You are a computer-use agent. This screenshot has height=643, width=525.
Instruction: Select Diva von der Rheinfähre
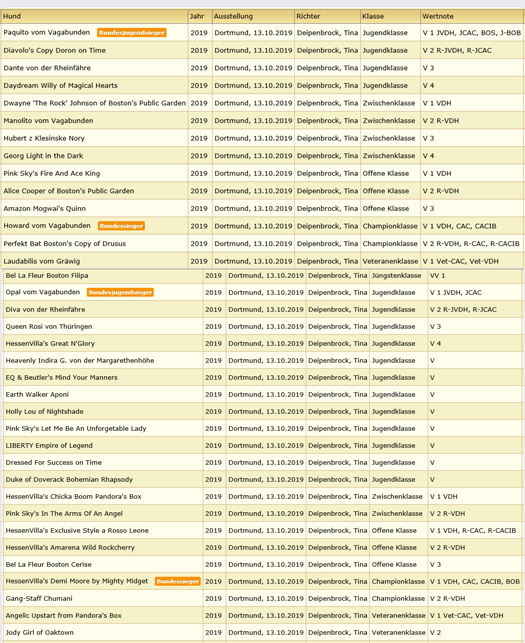pyautogui.click(x=46, y=310)
